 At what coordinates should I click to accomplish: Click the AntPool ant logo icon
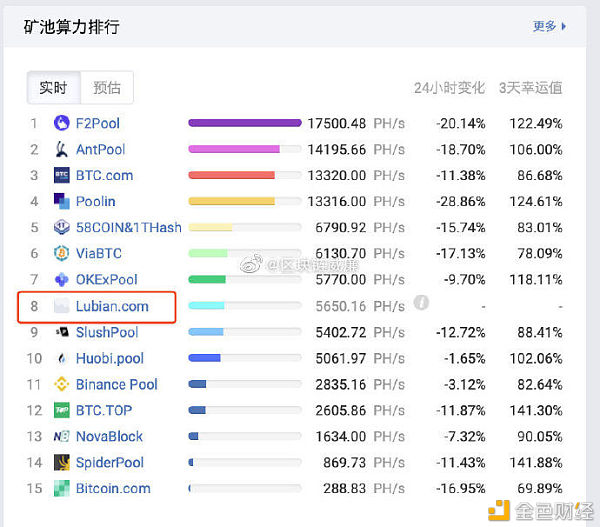tap(62, 149)
